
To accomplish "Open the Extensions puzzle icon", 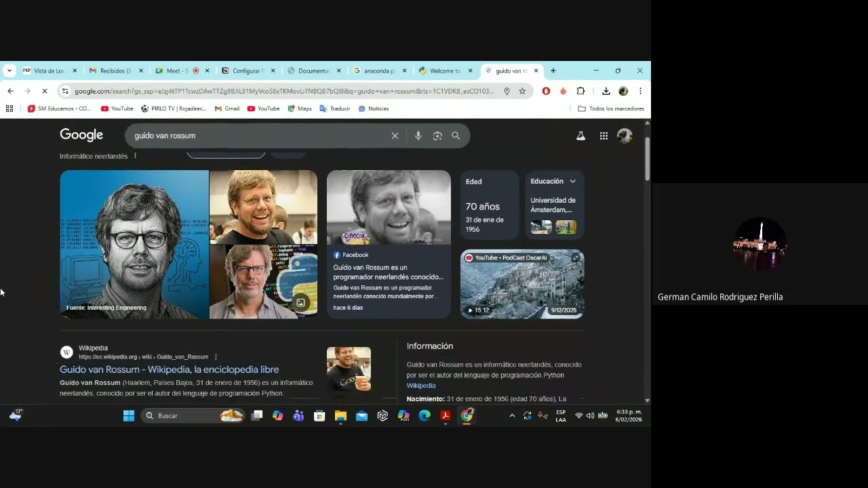I will pos(580,91).
